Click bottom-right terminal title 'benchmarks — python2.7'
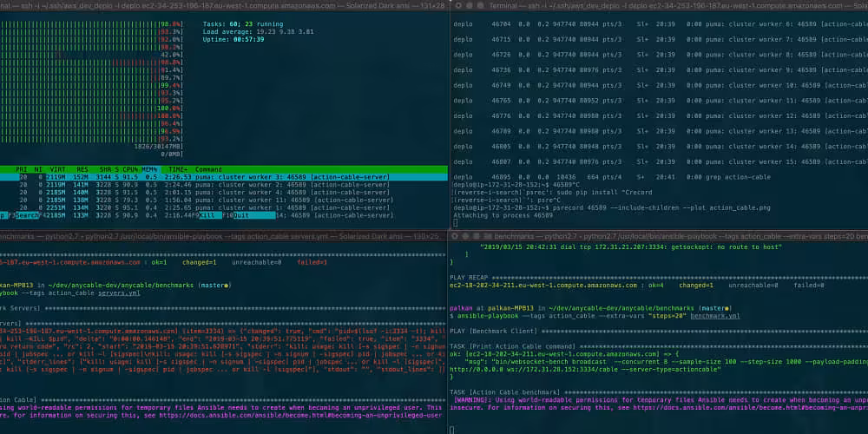868x434 pixels. click(x=537, y=235)
